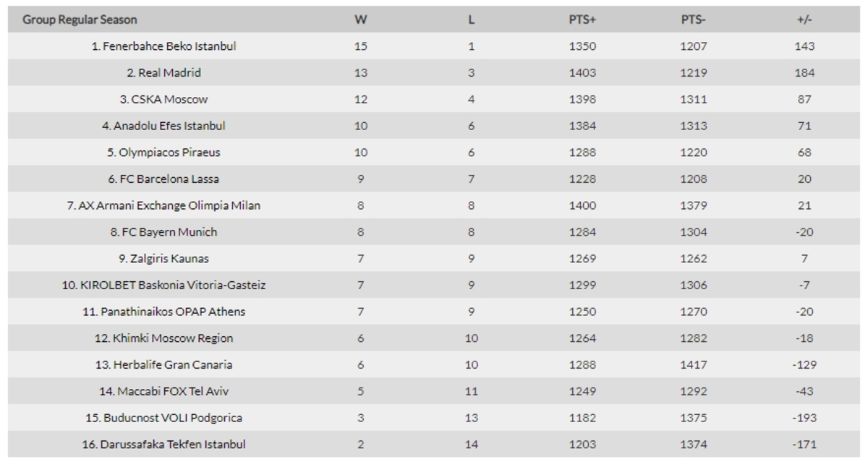Click Olympiacos Piraeus in the standings
This screenshot has height=467, width=868.
(164, 153)
